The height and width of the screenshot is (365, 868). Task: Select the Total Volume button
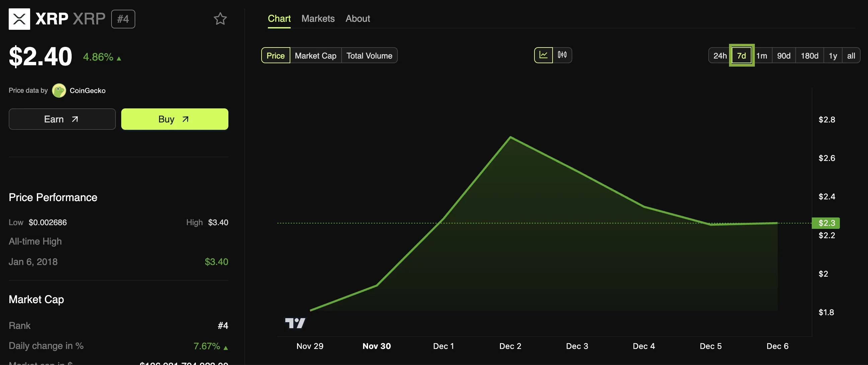369,55
